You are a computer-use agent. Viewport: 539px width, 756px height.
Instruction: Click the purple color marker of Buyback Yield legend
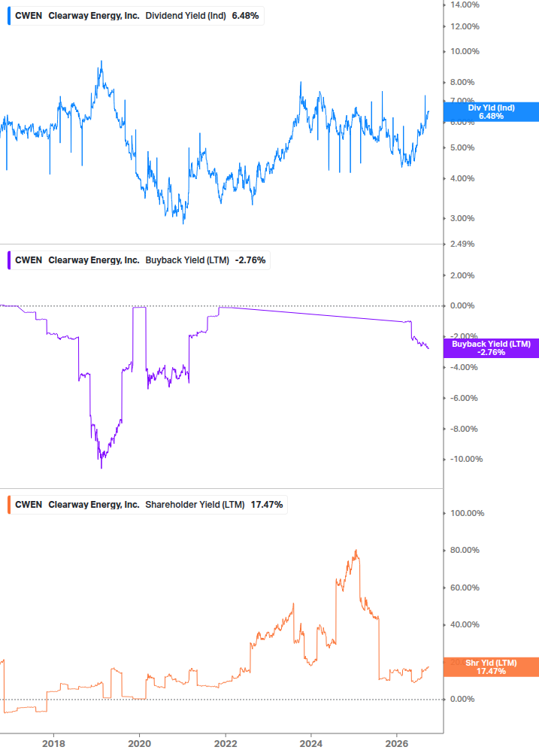click(9, 260)
